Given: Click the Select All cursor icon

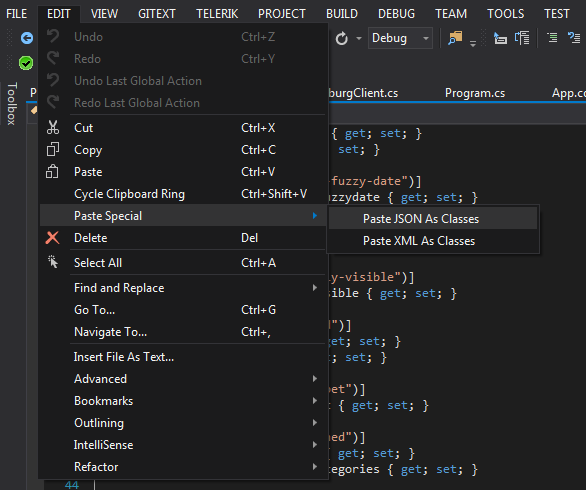Looking at the screenshot, I should 53,262.
